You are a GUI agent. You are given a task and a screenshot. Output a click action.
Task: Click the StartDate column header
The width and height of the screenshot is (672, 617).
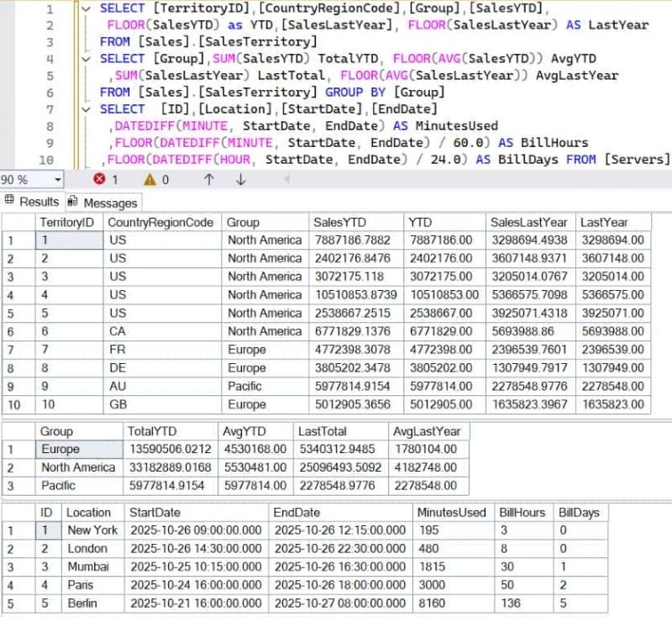coord(196,513)
